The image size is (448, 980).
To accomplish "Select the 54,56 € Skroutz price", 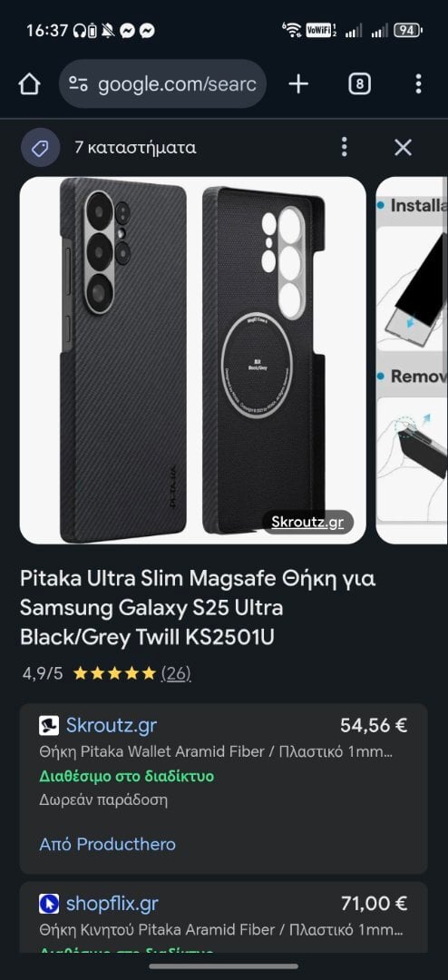I will coord(374,725).
